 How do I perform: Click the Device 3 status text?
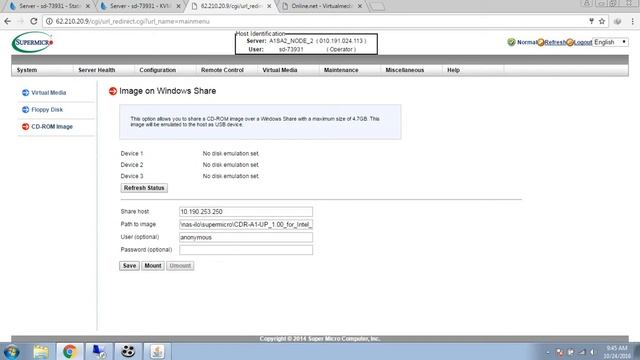pyautogui.click(x=231, y=176)
